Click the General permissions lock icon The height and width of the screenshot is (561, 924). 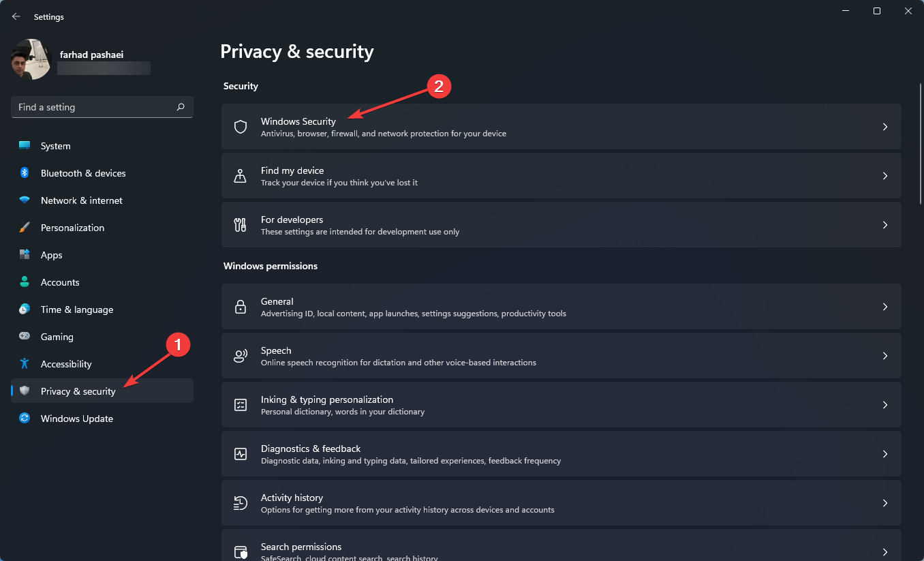tap(240, 306)
